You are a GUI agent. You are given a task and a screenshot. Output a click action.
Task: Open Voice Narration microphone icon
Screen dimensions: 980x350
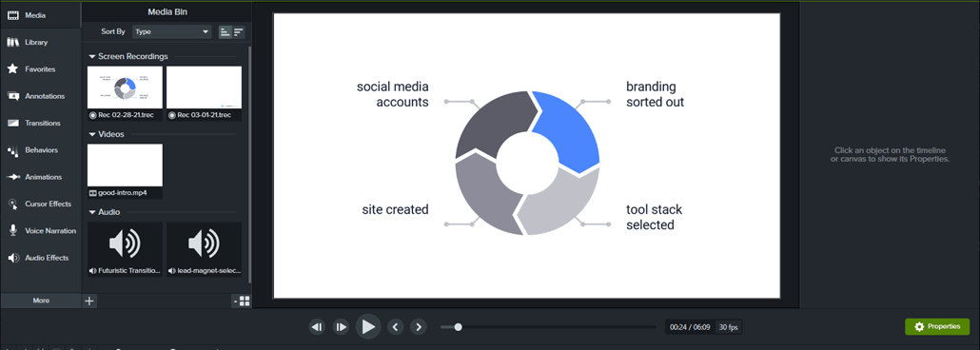pos(12,230)
